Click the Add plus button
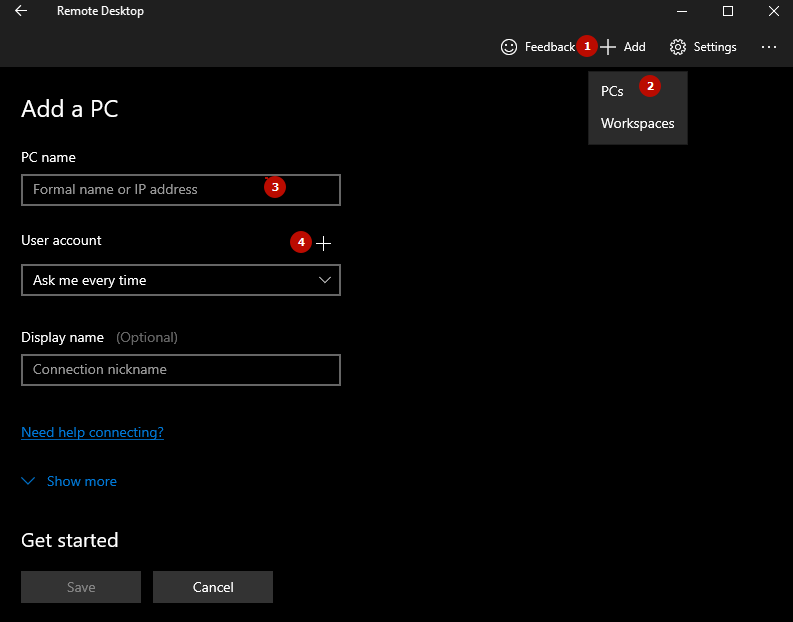The width and height of the screenshot is (793, 622). [623, 47]
